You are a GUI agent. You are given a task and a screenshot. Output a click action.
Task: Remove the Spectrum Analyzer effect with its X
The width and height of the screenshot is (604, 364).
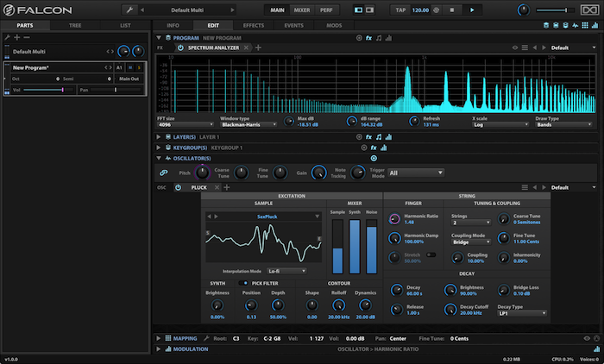pyautogui.click(x=246, y=47)
